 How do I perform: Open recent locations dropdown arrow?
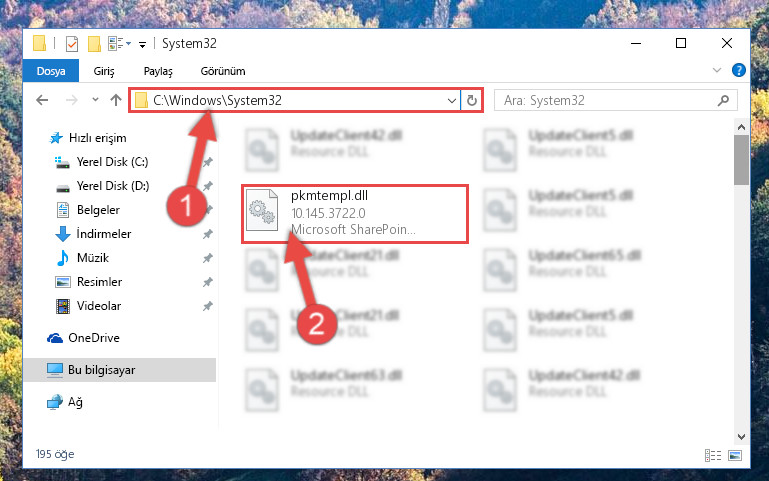(95, 100)
